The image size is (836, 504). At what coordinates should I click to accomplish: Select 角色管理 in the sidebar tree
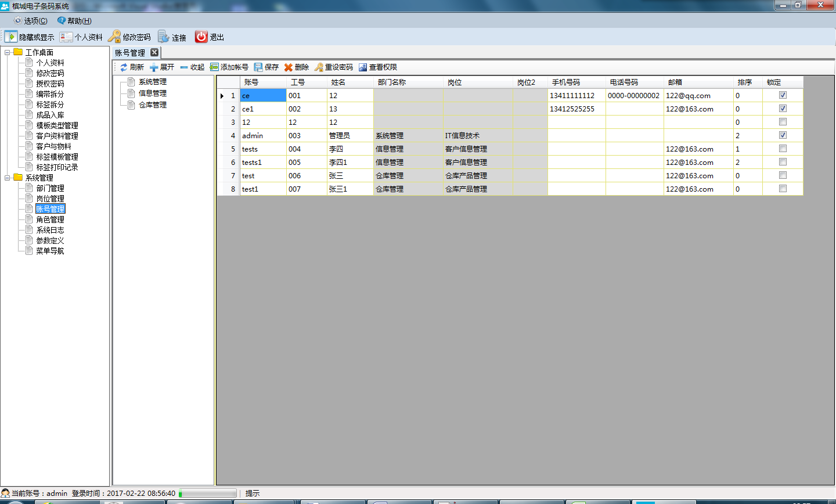[x=50, y=219]
